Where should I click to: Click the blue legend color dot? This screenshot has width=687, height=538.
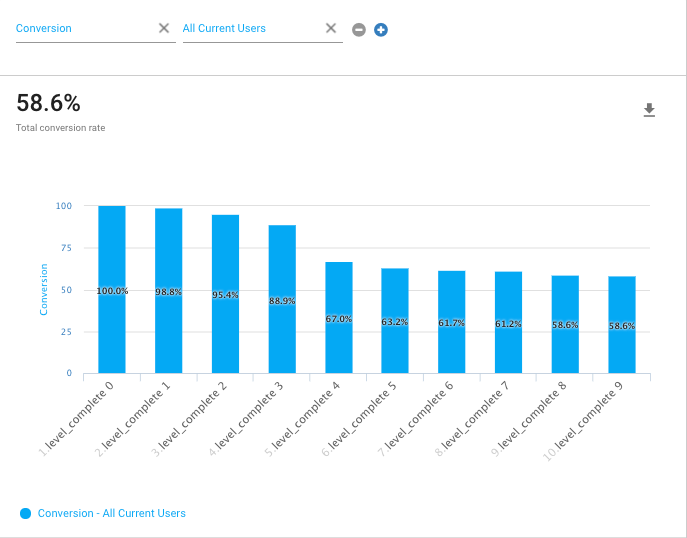tap(26, 513)
